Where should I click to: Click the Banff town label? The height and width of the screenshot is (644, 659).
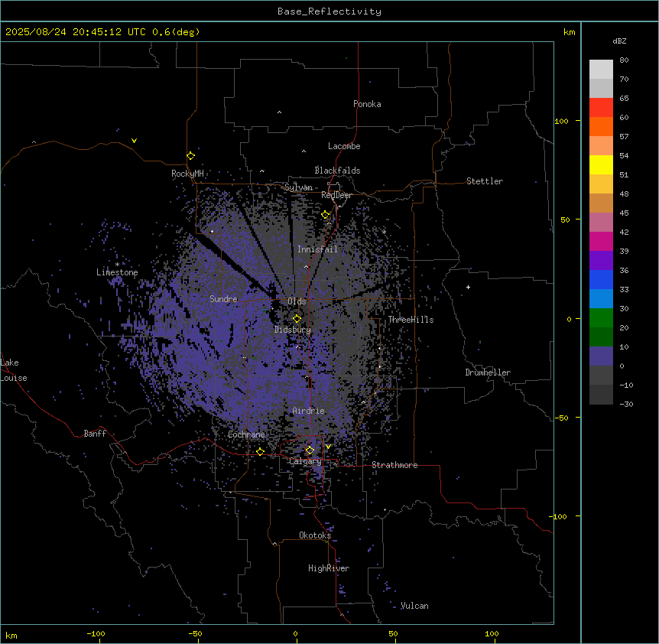[x=95, y=434]
